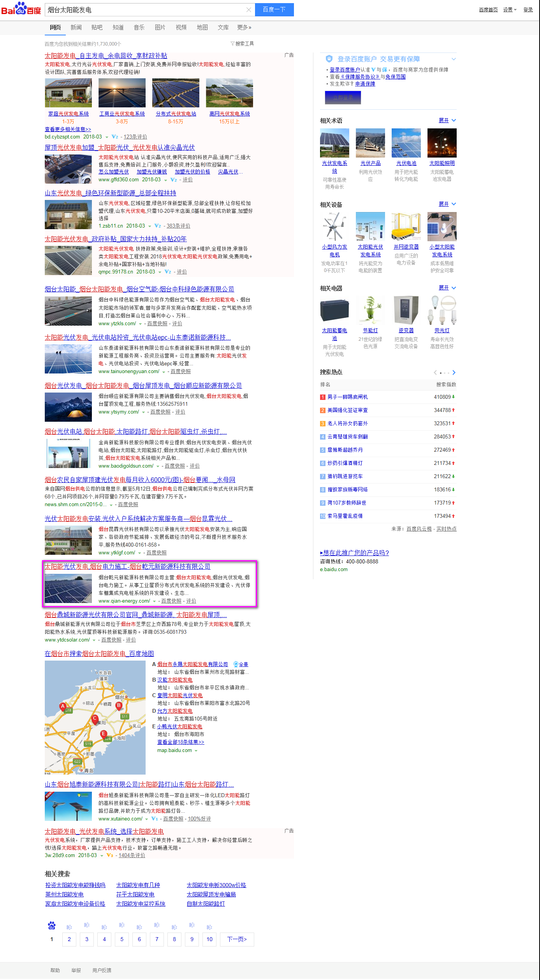The image size is (540, 980).
Task: Click the 家庭光伏发电系统 house thumbnail
Action: point(69,93)
